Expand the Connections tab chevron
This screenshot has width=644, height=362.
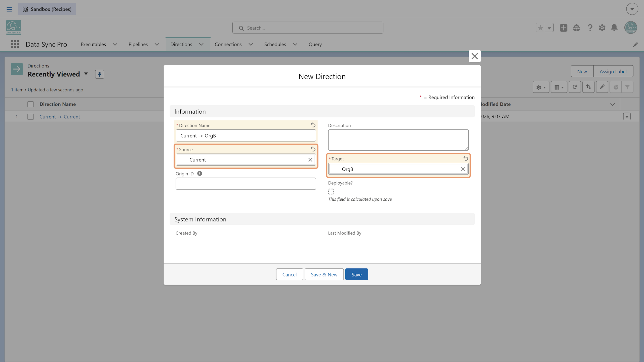[x=251, y=44]
